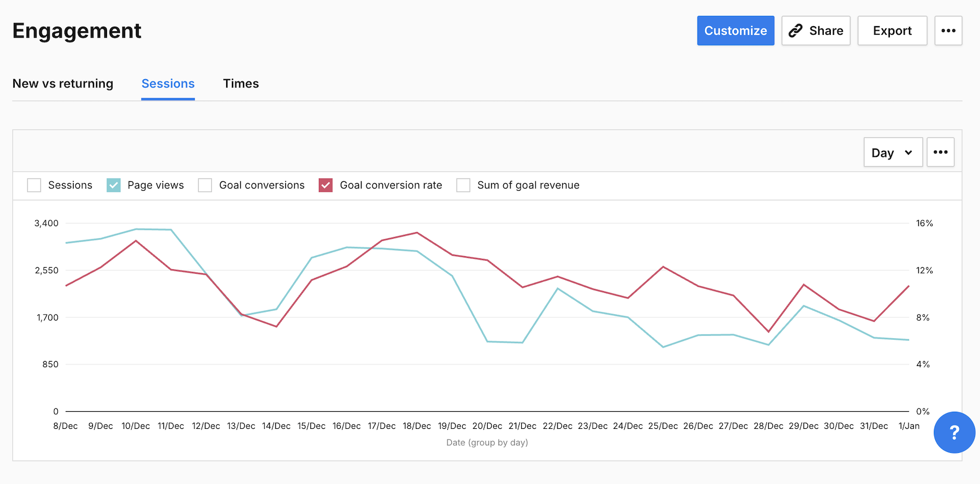Click the 25/Dec axis date label

click(663, 426)
